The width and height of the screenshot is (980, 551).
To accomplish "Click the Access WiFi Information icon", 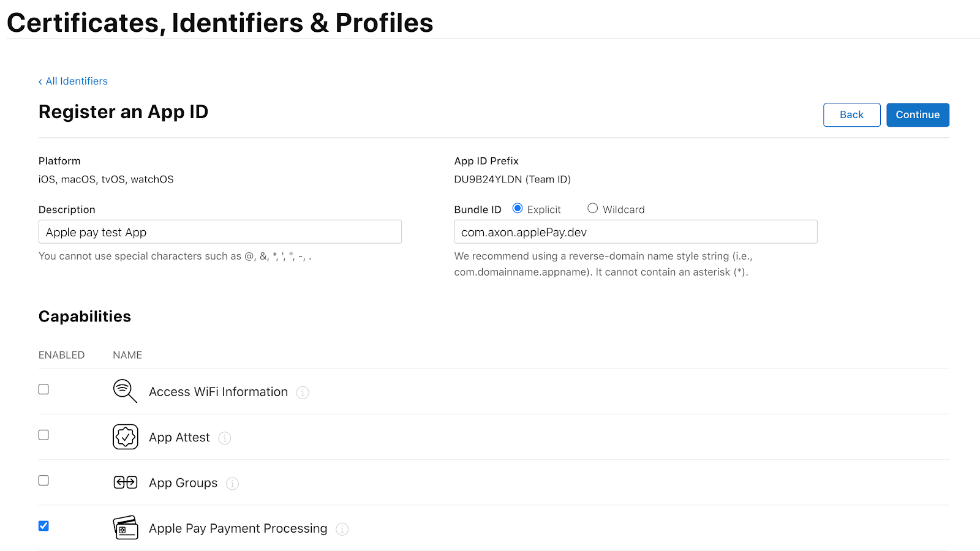I will [x=125, y=391].
